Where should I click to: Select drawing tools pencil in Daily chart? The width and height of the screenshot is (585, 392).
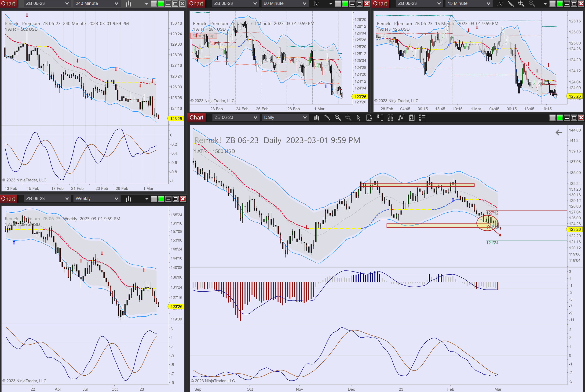327,117
